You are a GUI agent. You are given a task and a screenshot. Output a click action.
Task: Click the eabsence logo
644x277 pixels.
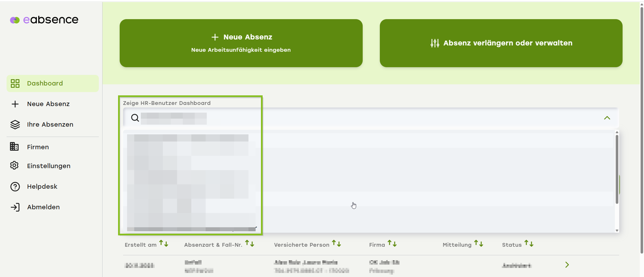point(44,20)
